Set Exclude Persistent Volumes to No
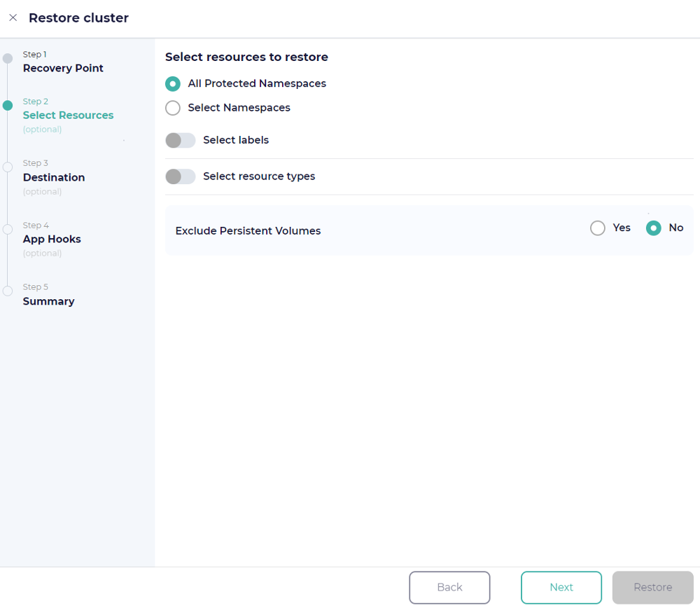700x608 pixels. tap(653, 228)
